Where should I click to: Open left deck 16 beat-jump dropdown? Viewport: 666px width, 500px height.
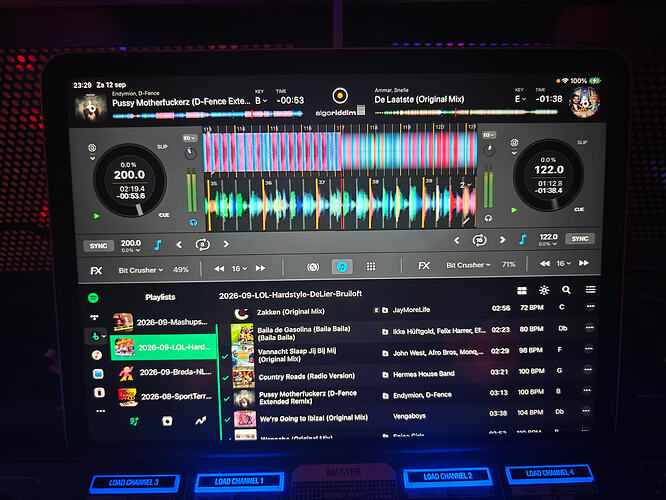[240, 268]
